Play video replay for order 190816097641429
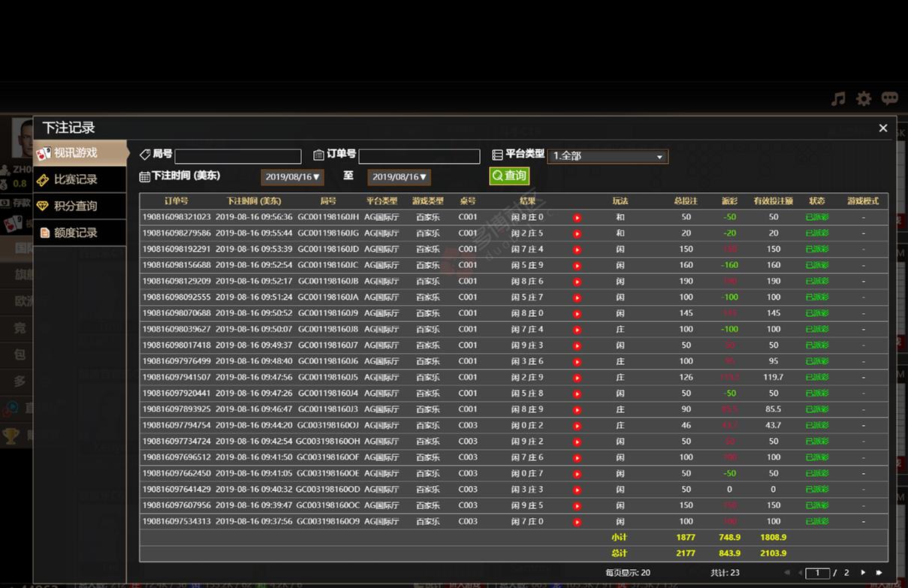This screenshot has height=588, width=908. tap(577, 490)
